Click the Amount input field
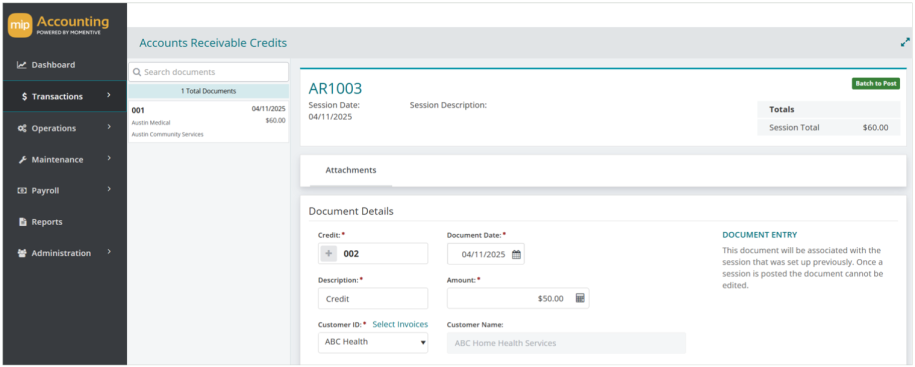Viewport: 915px width, 367px height. tap(518, 298)
